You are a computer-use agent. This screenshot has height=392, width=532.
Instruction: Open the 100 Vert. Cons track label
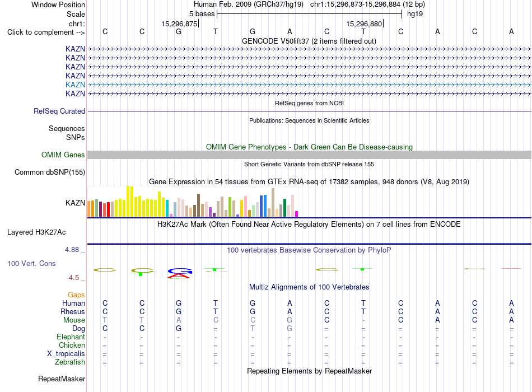(x=31, y=263)
